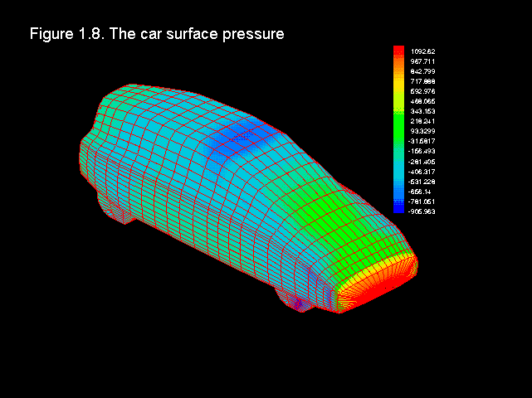The height and width of the screenshot is (398, 532).
Task: Select the -905.963 legend value
Action: coord(422,212)
